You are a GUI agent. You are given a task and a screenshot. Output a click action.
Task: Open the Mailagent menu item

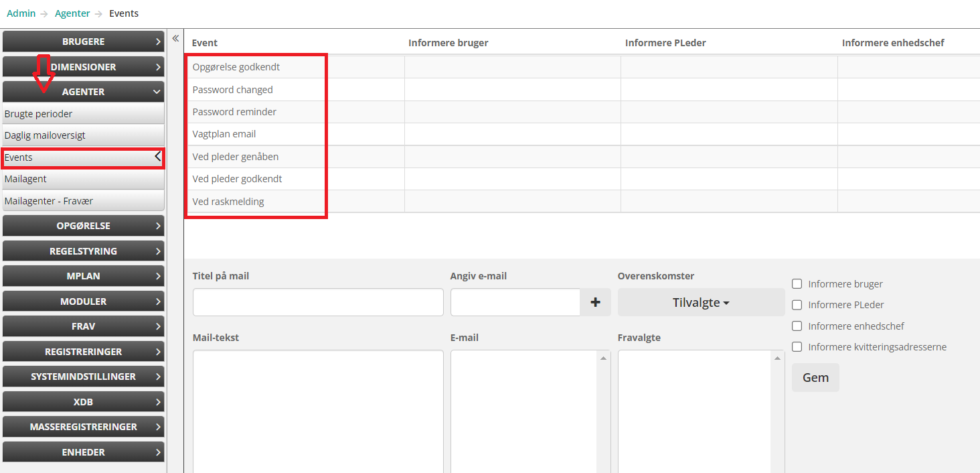click(x=25, y=179)
